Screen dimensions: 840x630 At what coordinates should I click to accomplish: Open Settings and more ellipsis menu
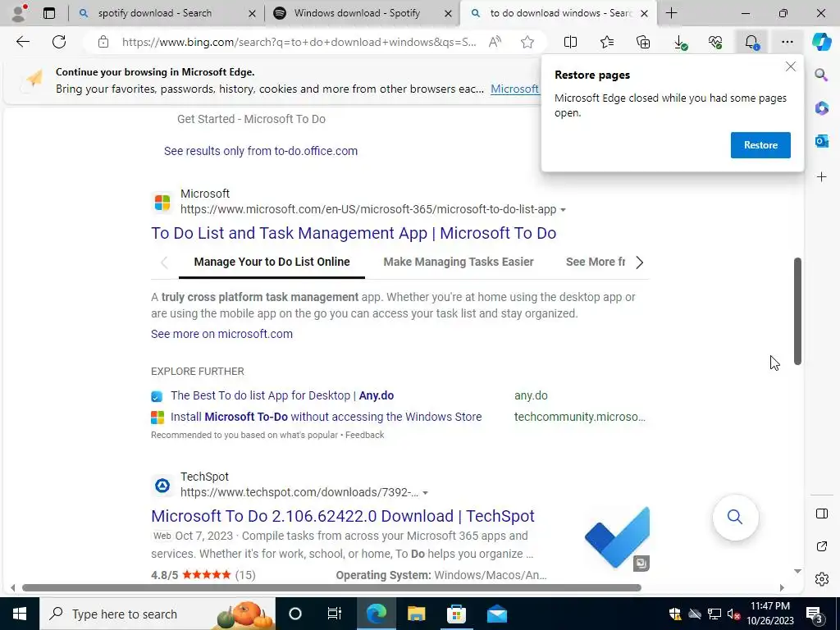pyautogui.click(x=787, y=42)
